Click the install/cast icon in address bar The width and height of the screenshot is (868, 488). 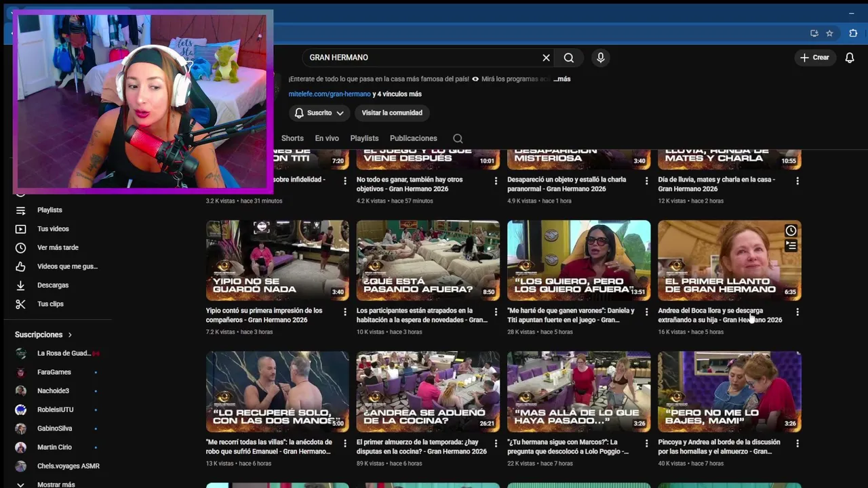[814, 33]
